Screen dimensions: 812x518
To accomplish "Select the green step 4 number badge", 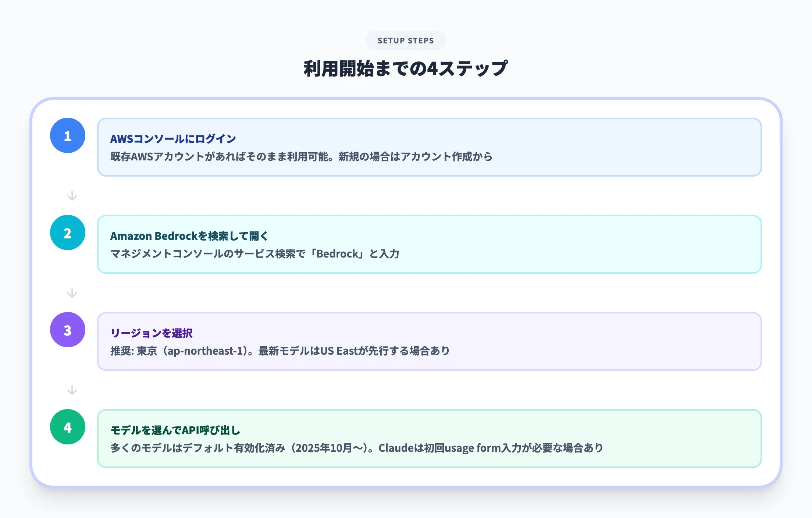I will [67, 427].
